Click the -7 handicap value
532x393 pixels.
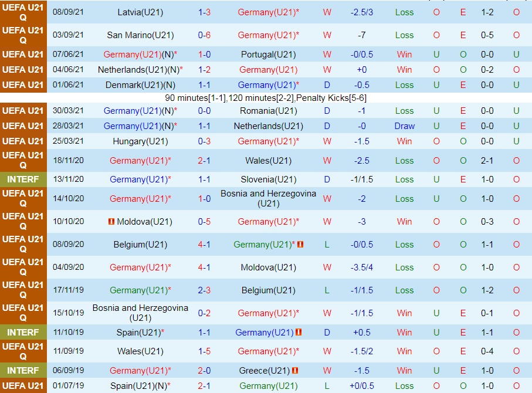coord(362,35)
